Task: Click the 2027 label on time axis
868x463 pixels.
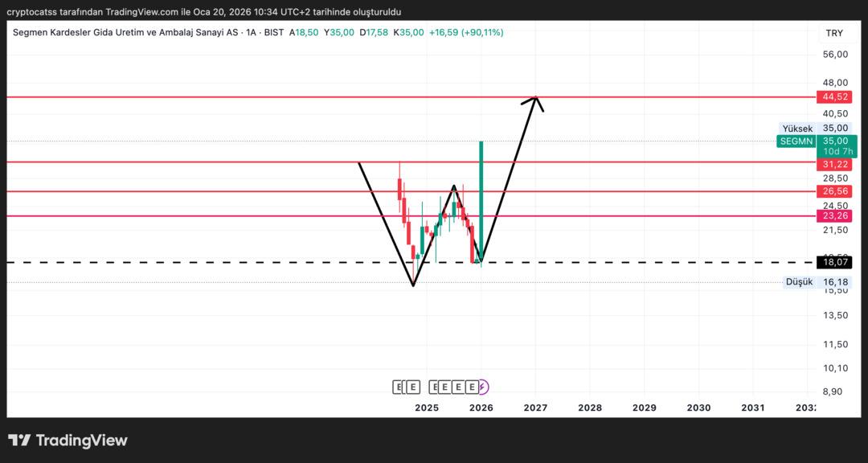Action: pyautogui.click(x=535, y=408)
